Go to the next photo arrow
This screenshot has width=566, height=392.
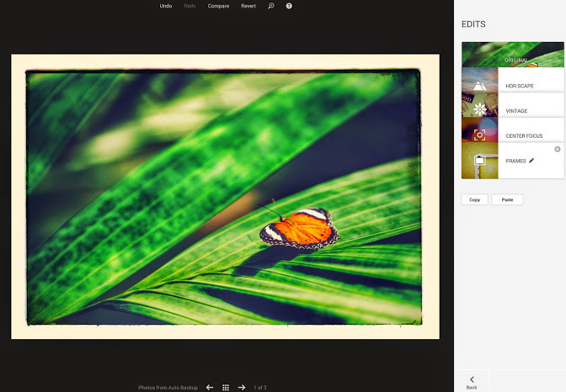(x=242, y=387)
